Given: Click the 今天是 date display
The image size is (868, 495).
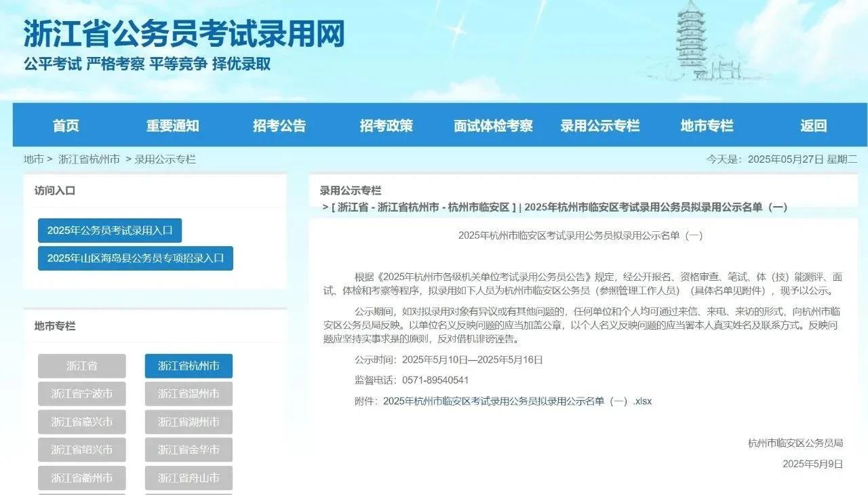Looking at the screenshot, I should (x=782, y=159).
